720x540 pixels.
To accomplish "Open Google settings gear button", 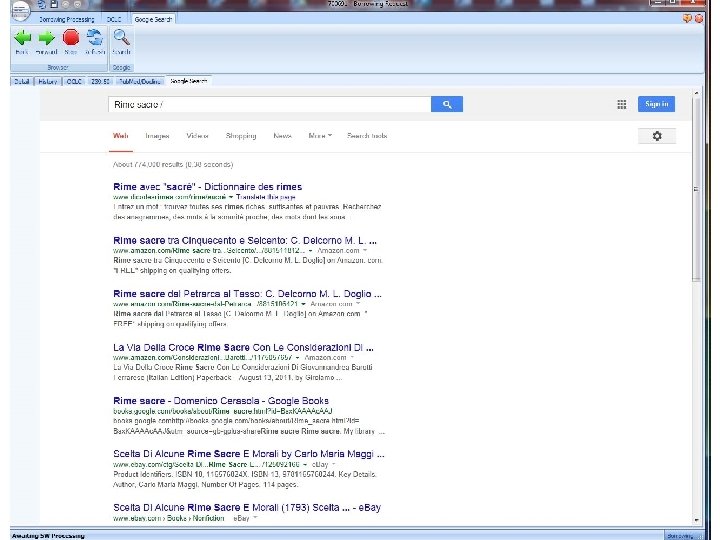I will (x=657, y=136).
